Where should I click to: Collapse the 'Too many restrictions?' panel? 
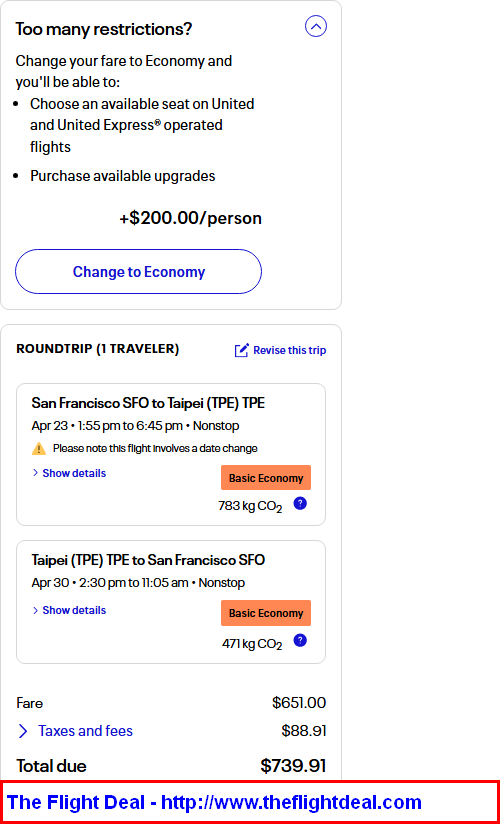pos(316,26)
